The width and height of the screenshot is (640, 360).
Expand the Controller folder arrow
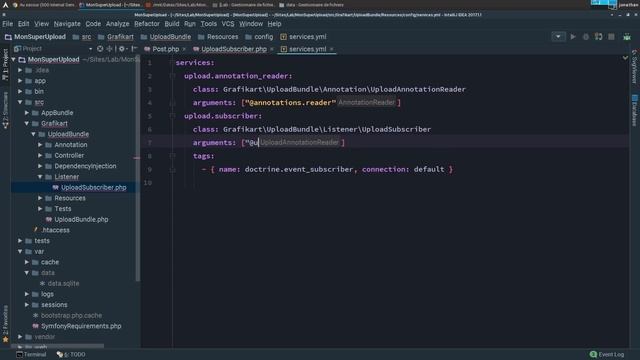(x=40, y=156)
